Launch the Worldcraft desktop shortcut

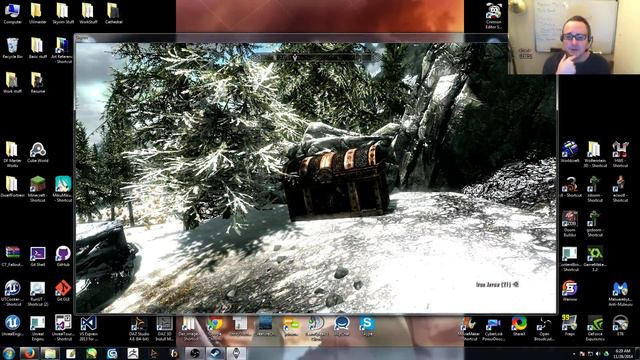pos(569,152)
